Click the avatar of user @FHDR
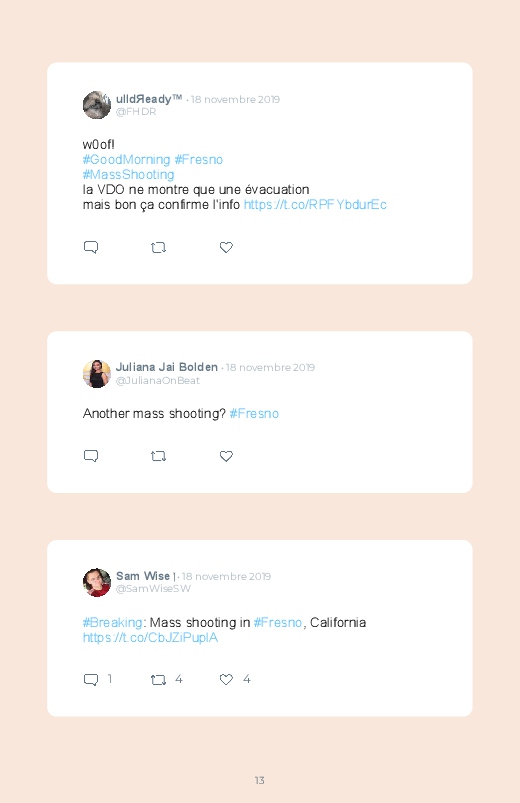520x803 pixels. point(97,105)
